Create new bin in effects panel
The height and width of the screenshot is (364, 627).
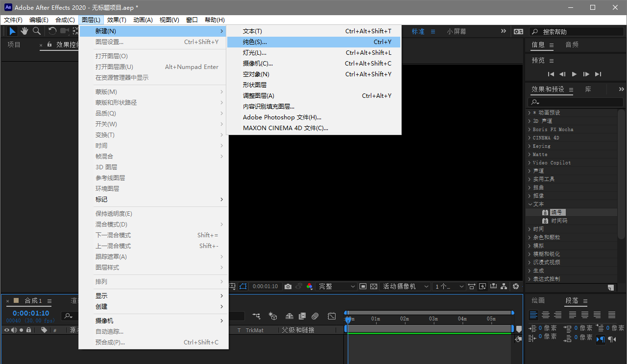pos(611,288)
